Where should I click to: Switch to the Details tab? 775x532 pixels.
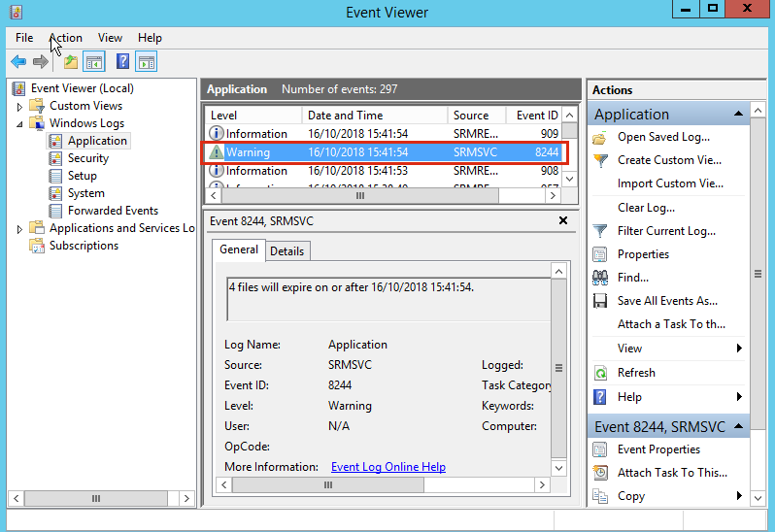tap(287, 251)
